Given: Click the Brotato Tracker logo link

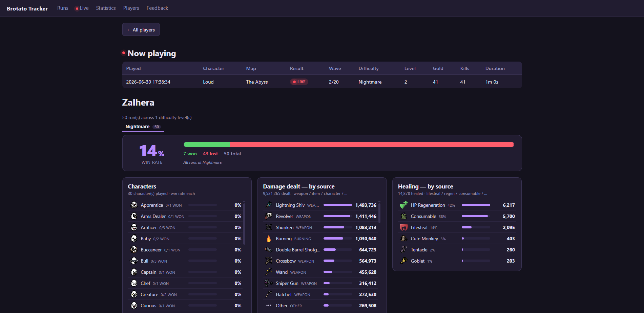Looking at the screenshot, I should pos(27,8).
